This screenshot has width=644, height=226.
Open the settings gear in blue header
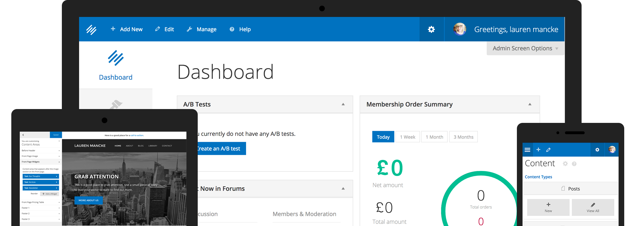431,29
